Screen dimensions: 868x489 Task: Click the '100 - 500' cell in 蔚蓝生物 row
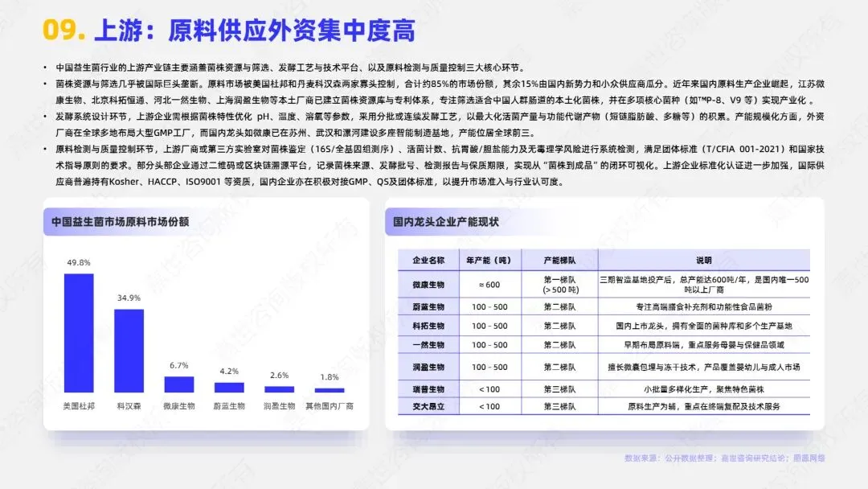tap(489, 306)
